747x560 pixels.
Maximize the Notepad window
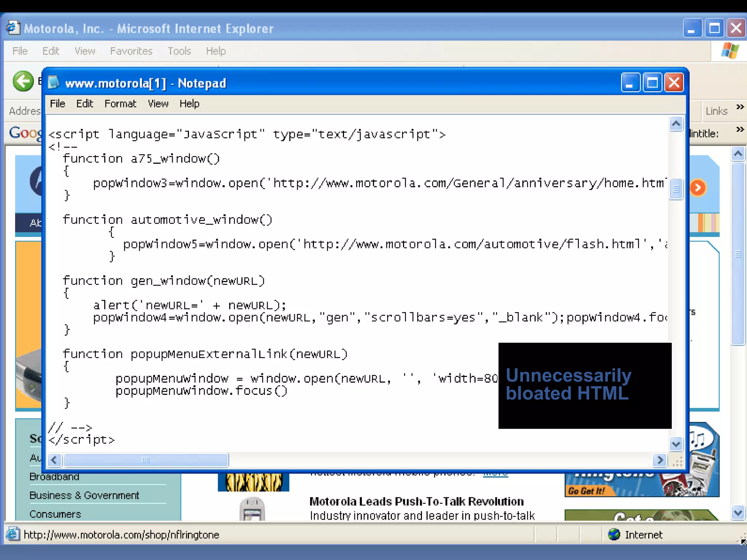652,82
